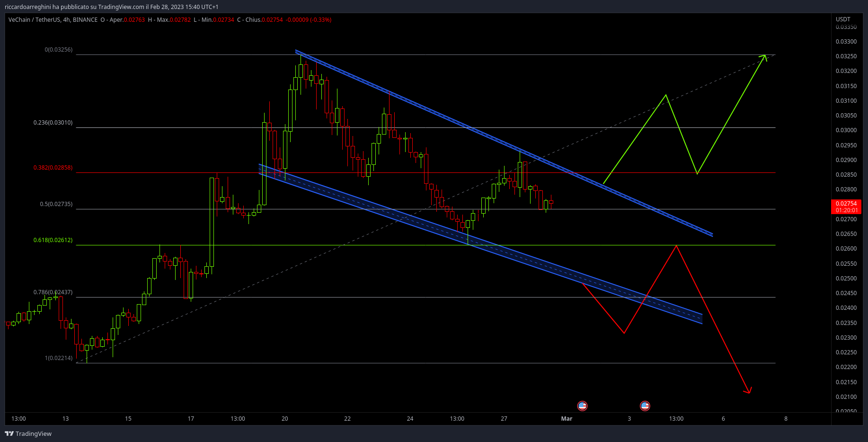The image size is (868, 442).
Task: Click the 0.03300 price axis label
Action: (x=846, y=42)
